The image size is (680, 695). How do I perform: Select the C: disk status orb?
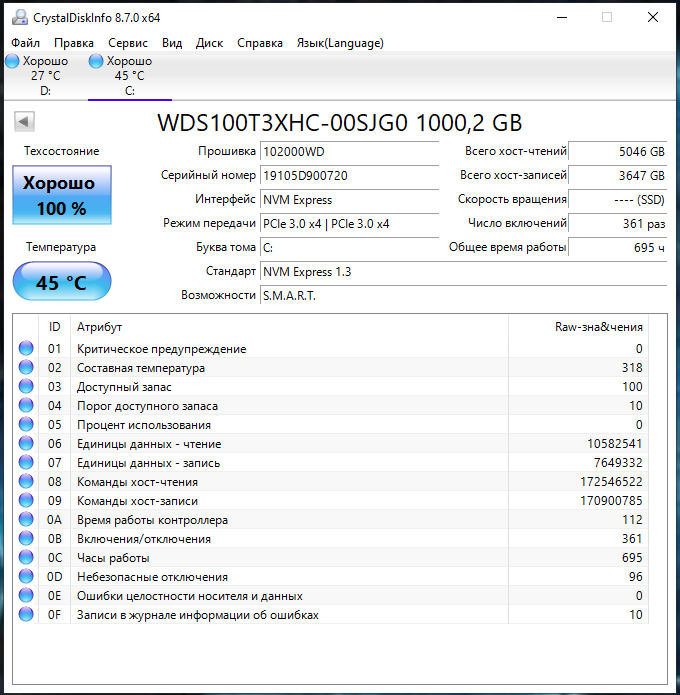[96, 61]
